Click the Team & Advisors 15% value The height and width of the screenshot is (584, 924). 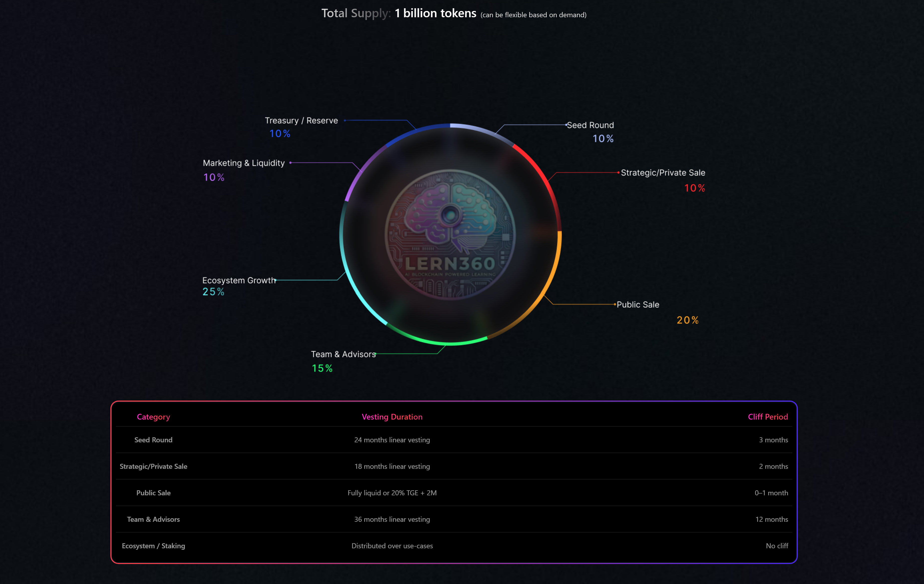(322, 369)
